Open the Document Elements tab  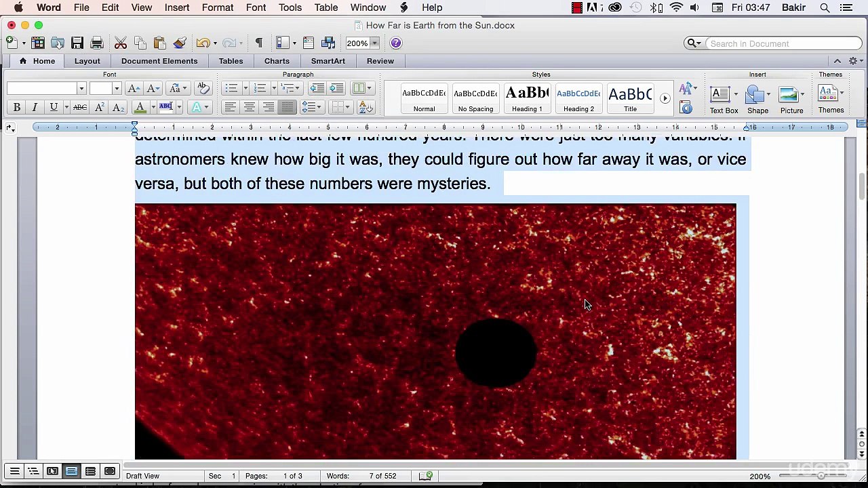tap(159, 61)
